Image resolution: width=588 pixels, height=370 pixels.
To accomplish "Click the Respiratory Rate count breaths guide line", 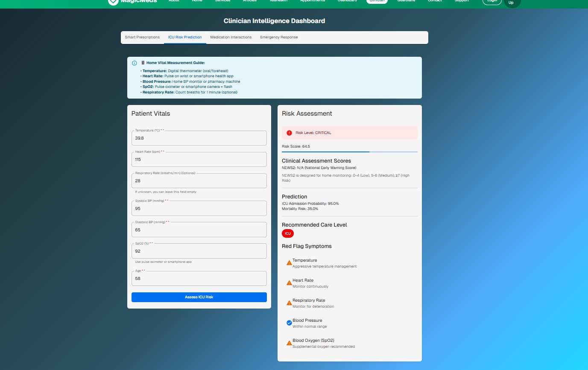I will pos(189,92).
